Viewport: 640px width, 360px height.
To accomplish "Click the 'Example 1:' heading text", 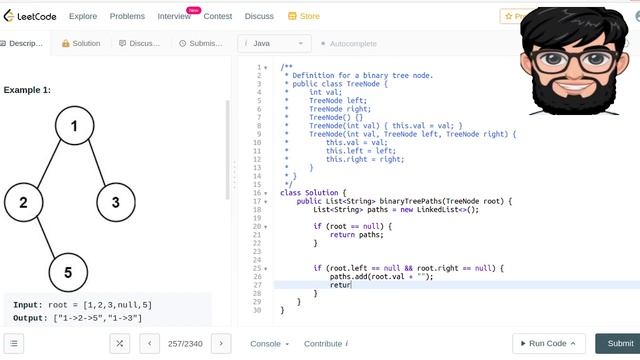I will pos(27,90).
